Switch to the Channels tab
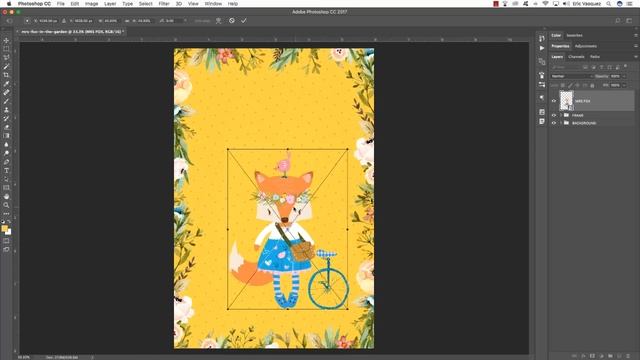Viewport: 640px width, 360px height. click(576, 57)
